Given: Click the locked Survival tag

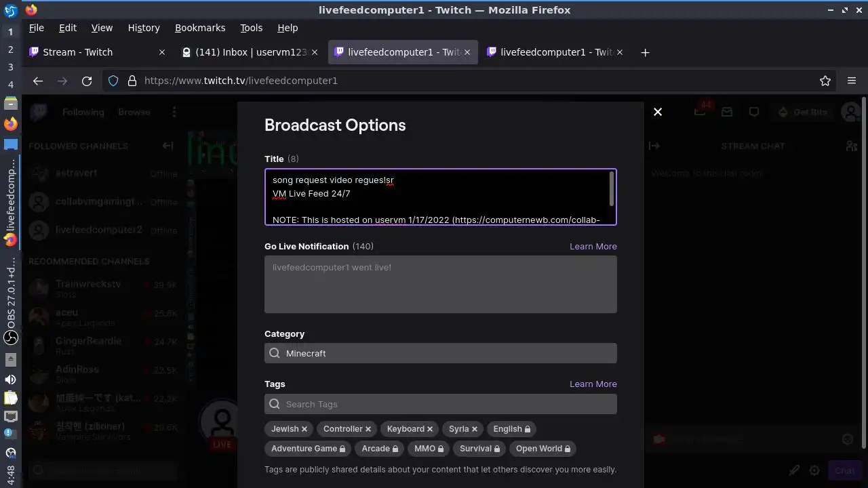Looking at the screenshot, I should coord(479,449).
